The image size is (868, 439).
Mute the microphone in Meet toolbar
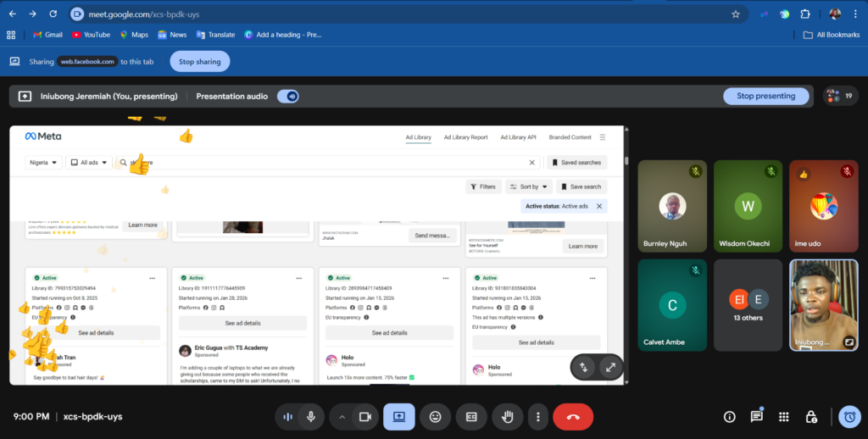coord(311,417)
